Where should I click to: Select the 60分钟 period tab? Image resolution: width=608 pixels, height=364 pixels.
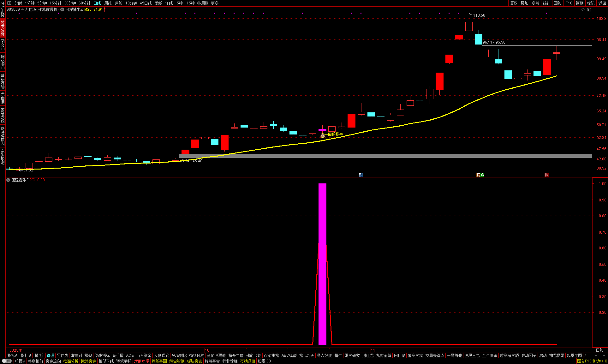[85, 3]
